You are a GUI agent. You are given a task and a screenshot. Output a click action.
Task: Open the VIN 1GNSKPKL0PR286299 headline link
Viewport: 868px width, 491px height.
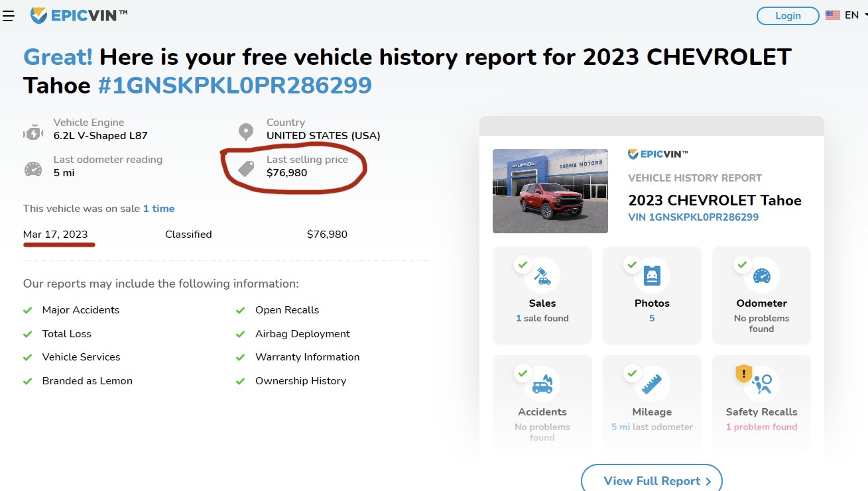coord(235,85)
